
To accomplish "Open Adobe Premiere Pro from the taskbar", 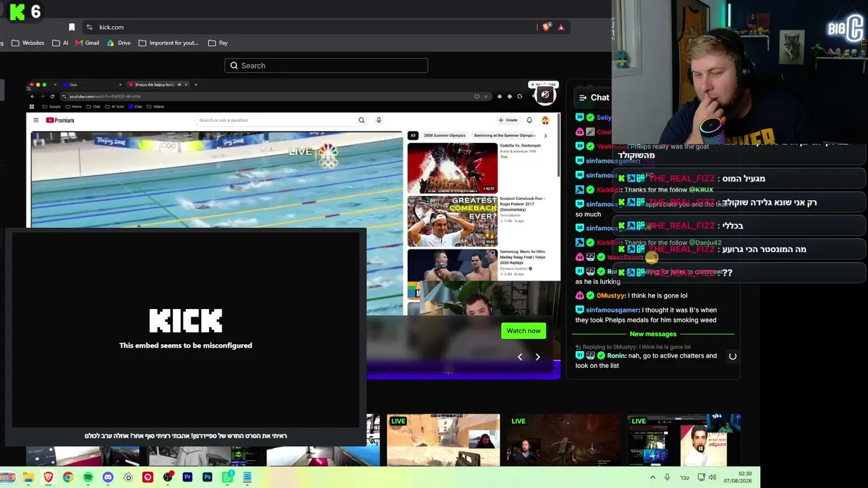I will point(188,478).
